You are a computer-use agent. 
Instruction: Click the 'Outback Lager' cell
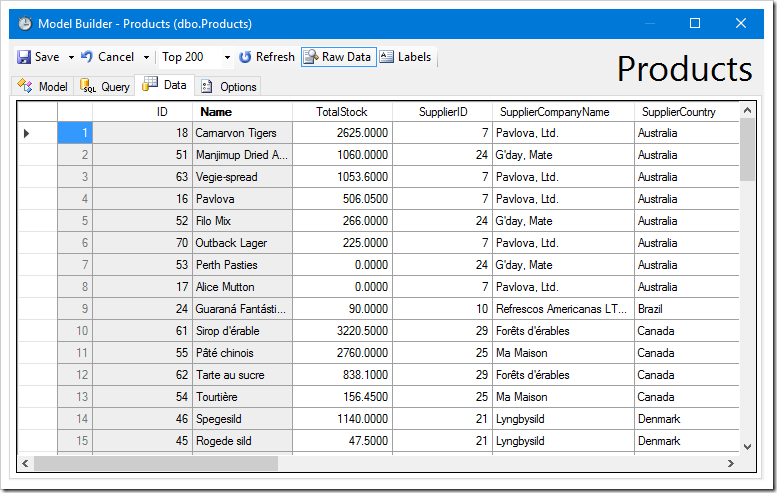click(x=242, y=243)
